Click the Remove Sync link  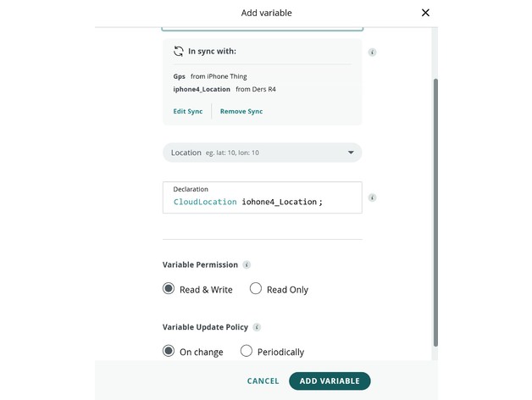point(241,111)
